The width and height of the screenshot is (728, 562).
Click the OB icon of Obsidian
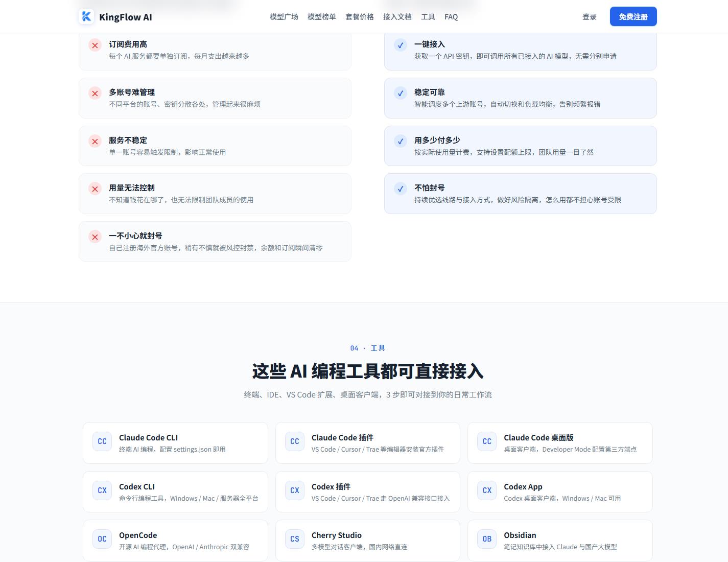click(x=487, y=539)
